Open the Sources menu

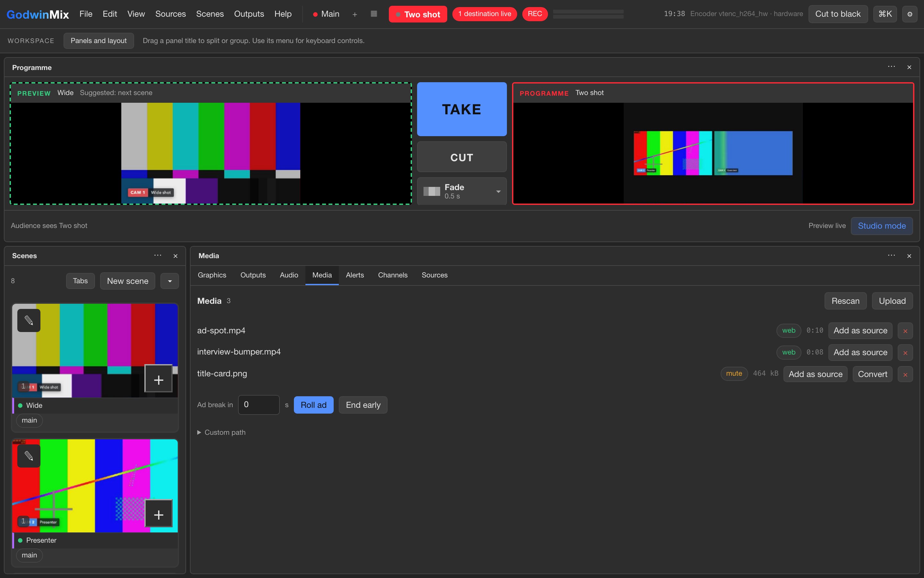(x=170, y=14)
